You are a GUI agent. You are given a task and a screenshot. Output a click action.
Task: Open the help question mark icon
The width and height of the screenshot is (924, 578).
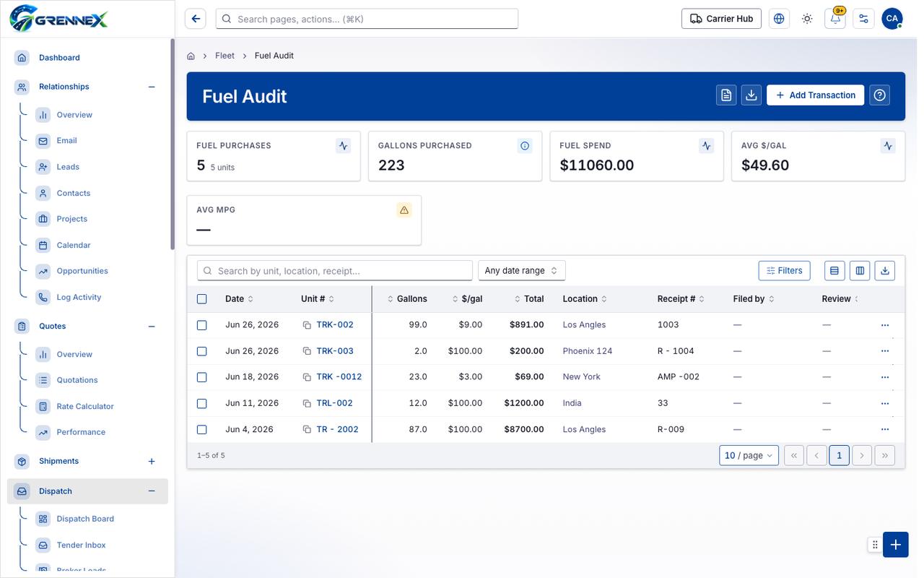pos(879,95)
